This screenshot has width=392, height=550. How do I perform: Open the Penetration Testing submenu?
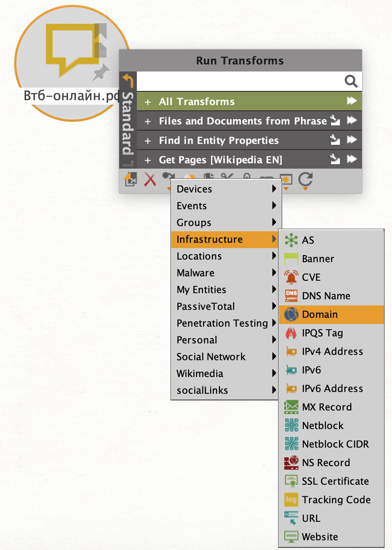(x=225, y=323)
